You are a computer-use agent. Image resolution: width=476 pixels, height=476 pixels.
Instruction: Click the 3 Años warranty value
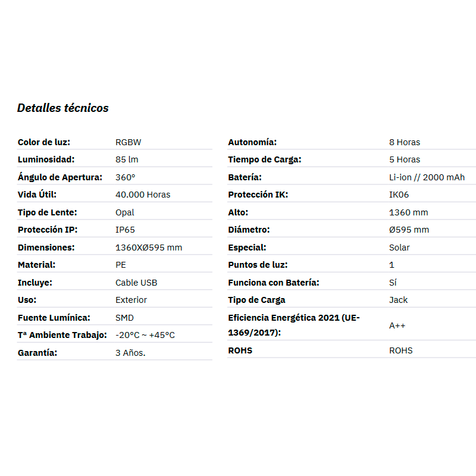coord(130,353)
